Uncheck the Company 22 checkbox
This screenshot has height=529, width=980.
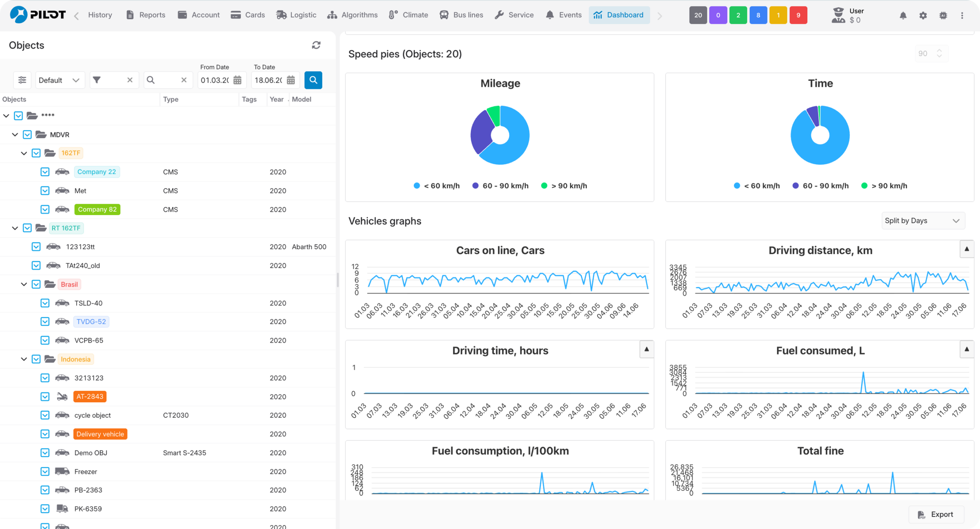coord(45,172)
